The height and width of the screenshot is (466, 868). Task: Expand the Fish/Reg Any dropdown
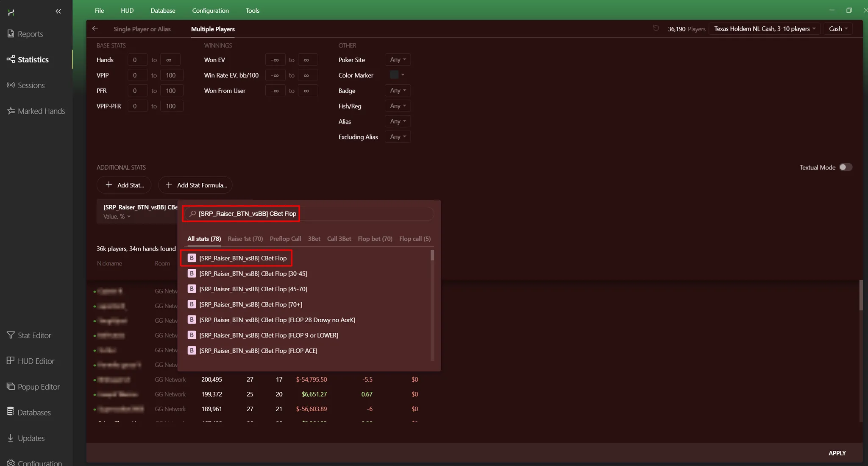[398, 106]
